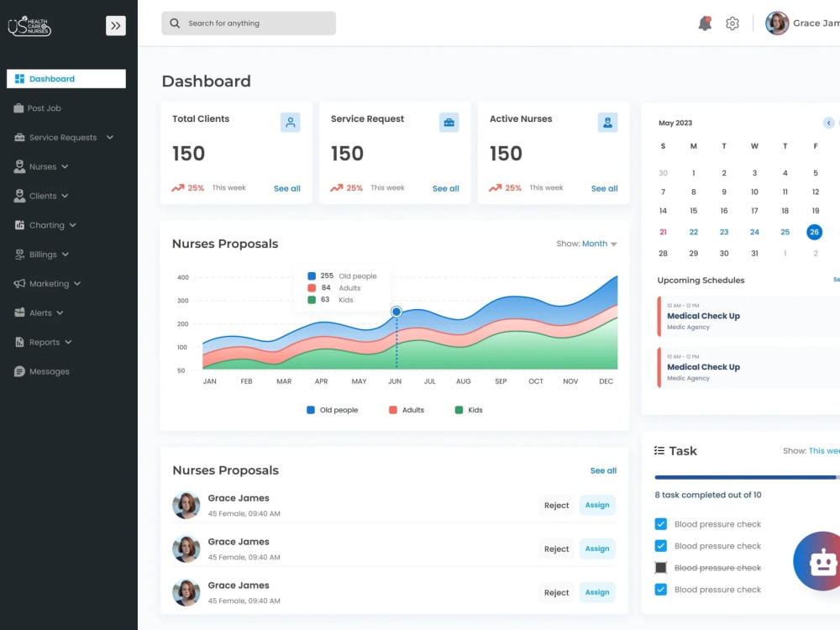This screenshot has height=630, width=840.
Task: Toggle Old people legend swatch below chart
Action: pyautogui.click(x=311, y=410)
